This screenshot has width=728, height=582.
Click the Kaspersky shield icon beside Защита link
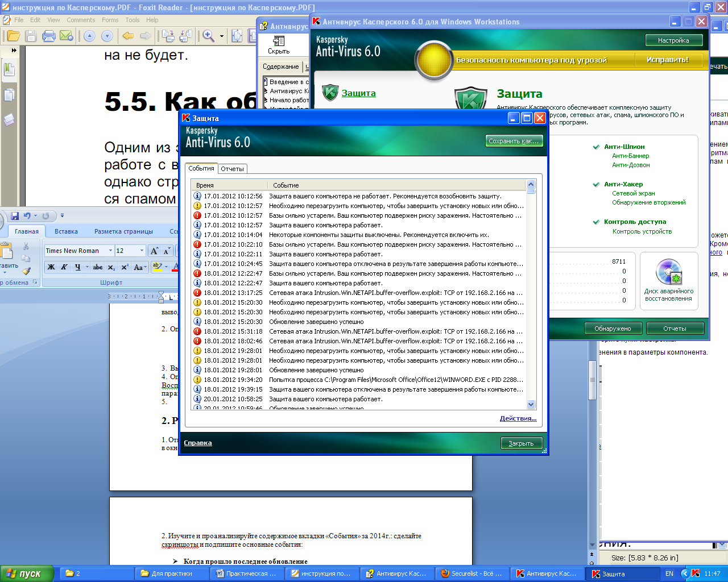click(x=330, y=93)
